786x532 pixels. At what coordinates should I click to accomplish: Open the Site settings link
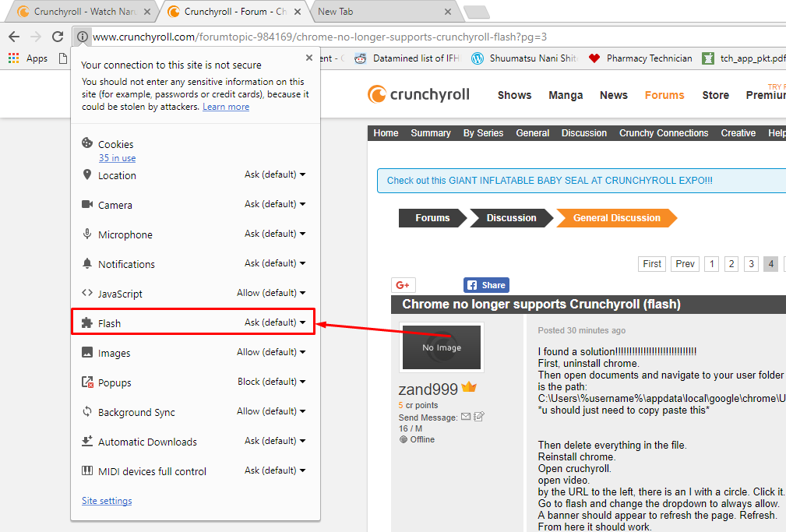[107, 500]
